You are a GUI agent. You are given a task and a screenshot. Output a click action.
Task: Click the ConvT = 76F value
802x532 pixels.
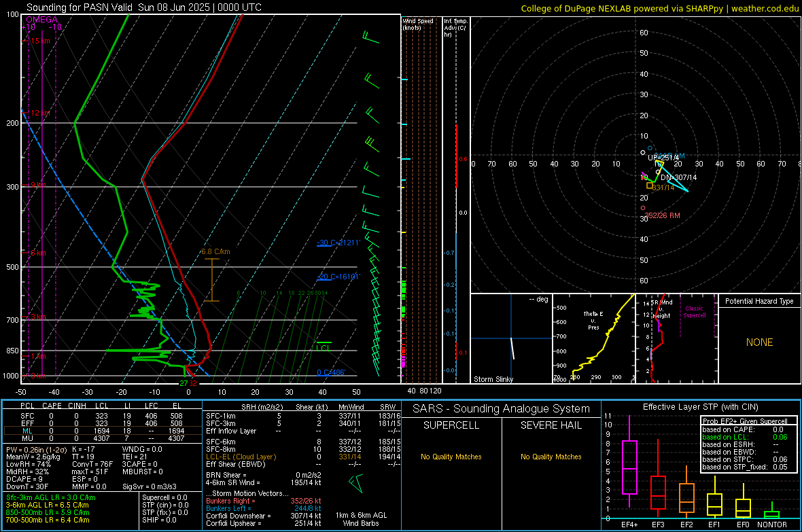92,465
